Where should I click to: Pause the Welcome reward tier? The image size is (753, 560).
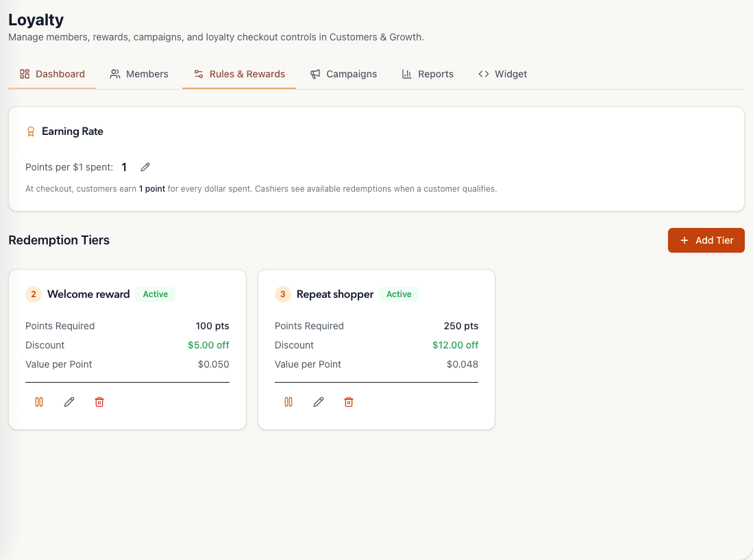click(39, 402)
